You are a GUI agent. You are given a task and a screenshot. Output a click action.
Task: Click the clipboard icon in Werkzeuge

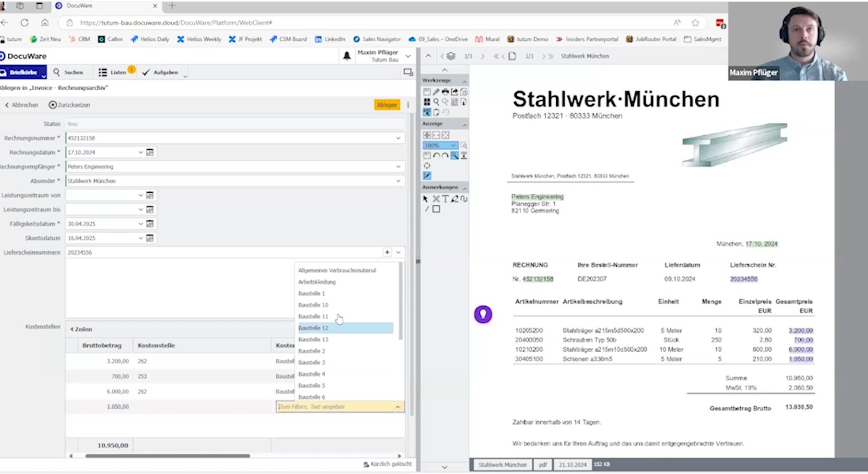436,112
